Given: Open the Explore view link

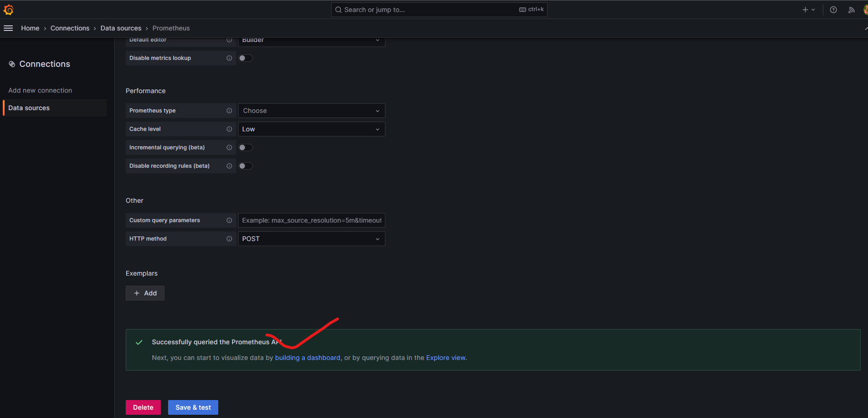Looking at the screenshot, I should coord(446,358).
